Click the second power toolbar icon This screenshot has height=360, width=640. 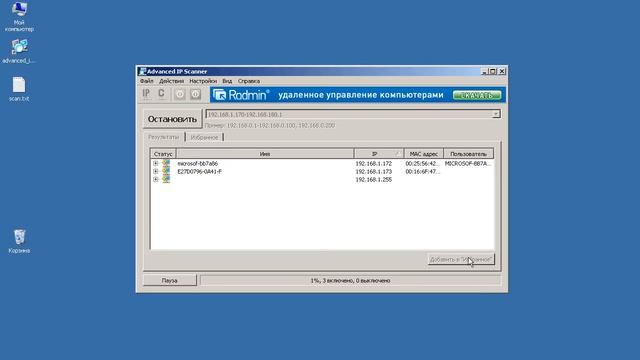pos(196,94)
